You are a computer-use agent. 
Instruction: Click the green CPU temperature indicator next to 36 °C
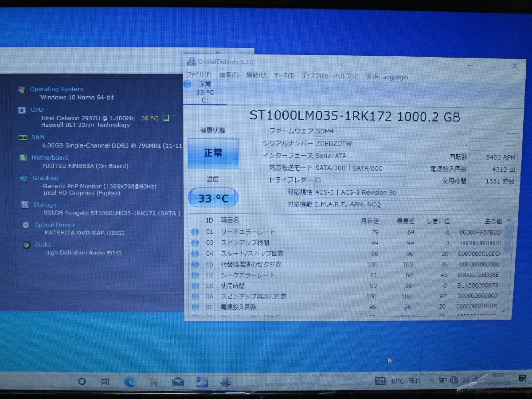pyautogui.click(x=166, y=118)
